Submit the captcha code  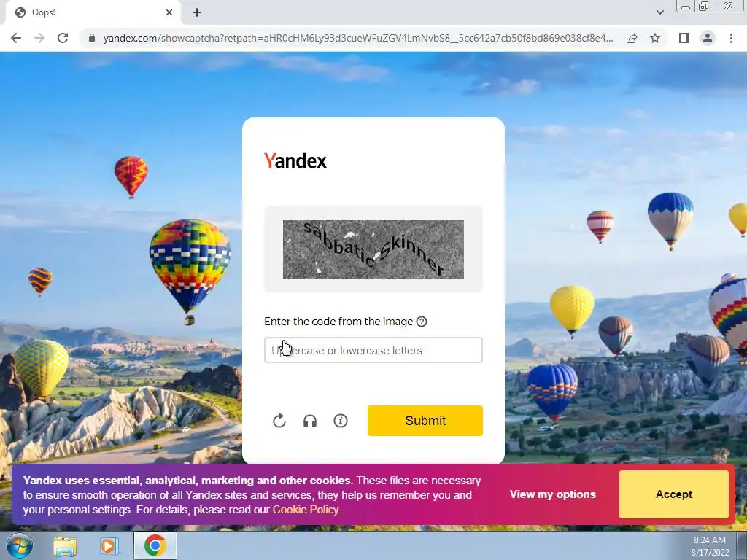[x=425, y=421]
